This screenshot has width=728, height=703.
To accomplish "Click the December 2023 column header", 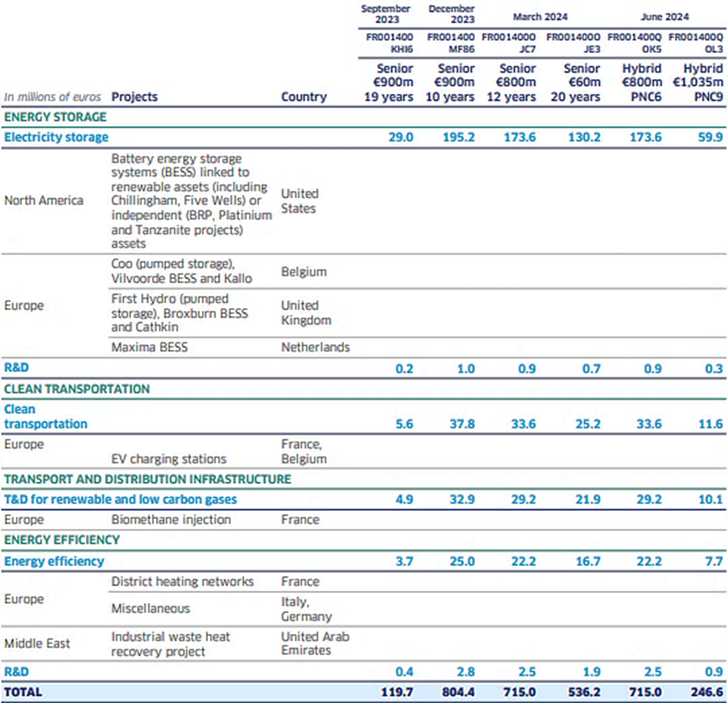I will (451, 14).
